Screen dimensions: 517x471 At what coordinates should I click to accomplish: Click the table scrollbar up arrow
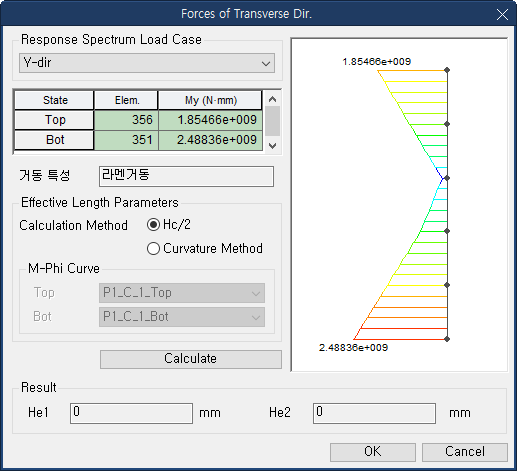(x=272, y=99)
